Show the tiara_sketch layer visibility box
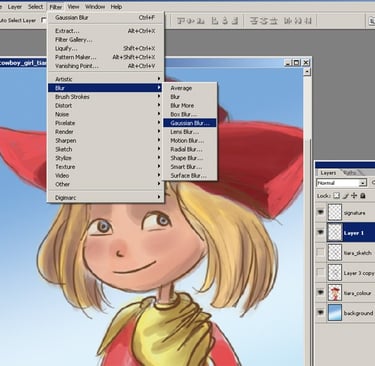 click(321, 253)
